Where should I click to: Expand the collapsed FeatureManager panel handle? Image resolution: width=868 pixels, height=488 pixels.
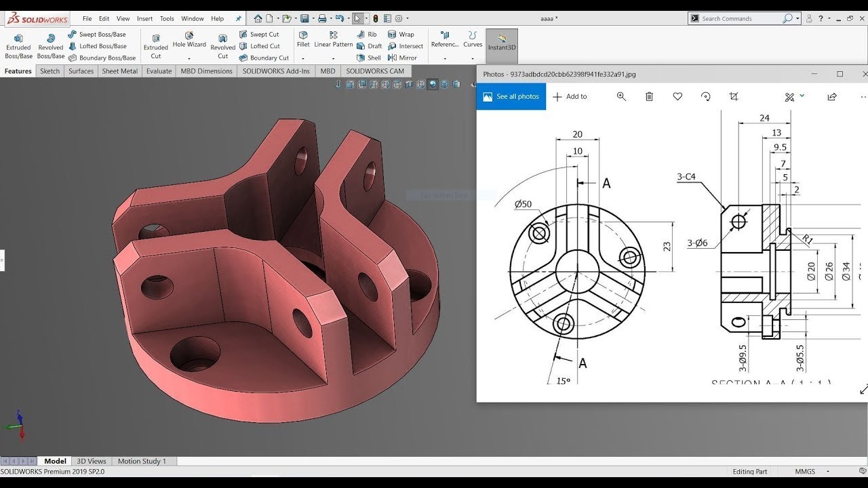point(2,260)
